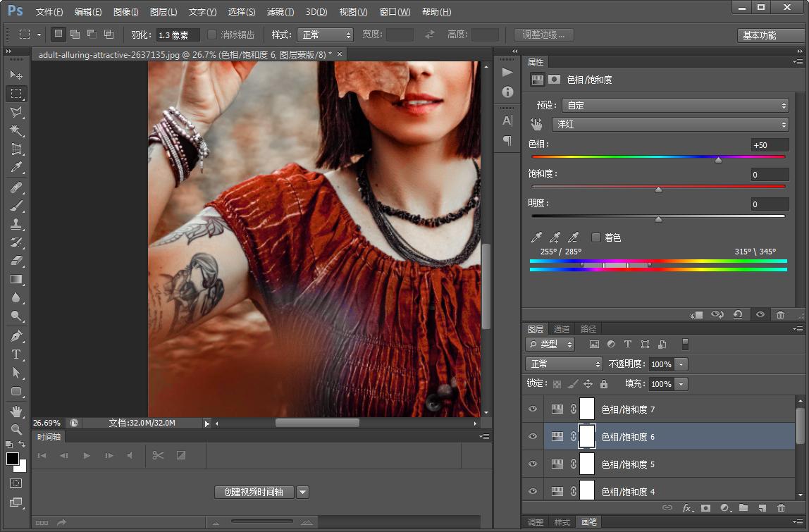Click the 色相 hue slider handle
Screen dimensions: 809x532
click(x=718, y=160)
